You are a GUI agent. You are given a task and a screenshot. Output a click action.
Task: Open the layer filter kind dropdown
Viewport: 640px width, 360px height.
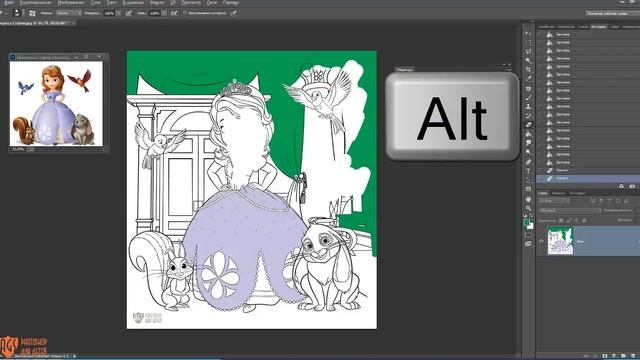point(554,201)
